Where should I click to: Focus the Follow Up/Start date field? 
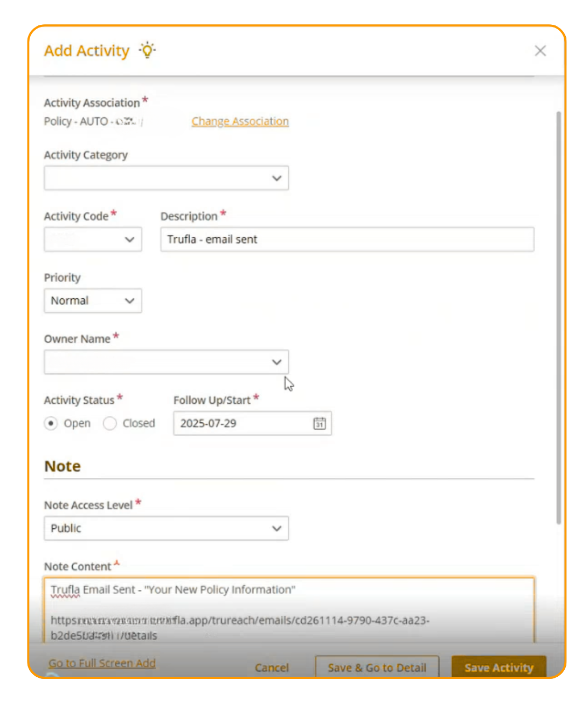coord(242,423)
